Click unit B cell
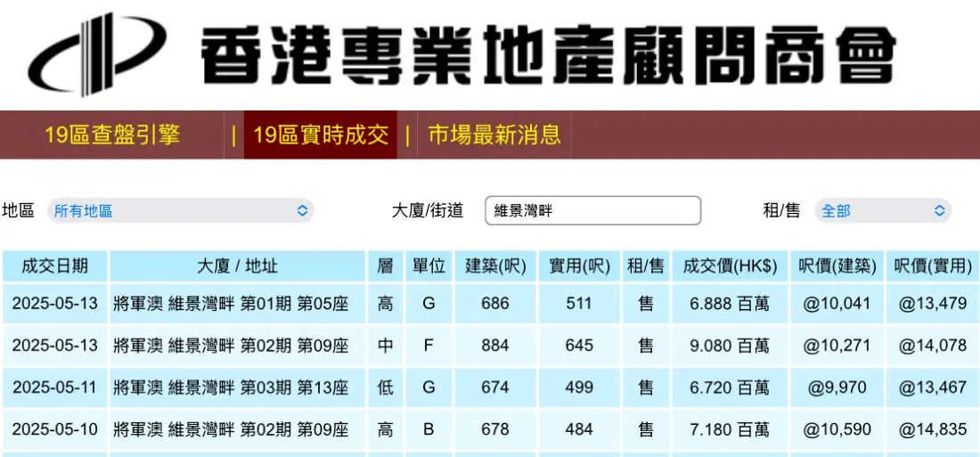 (429, 429)
